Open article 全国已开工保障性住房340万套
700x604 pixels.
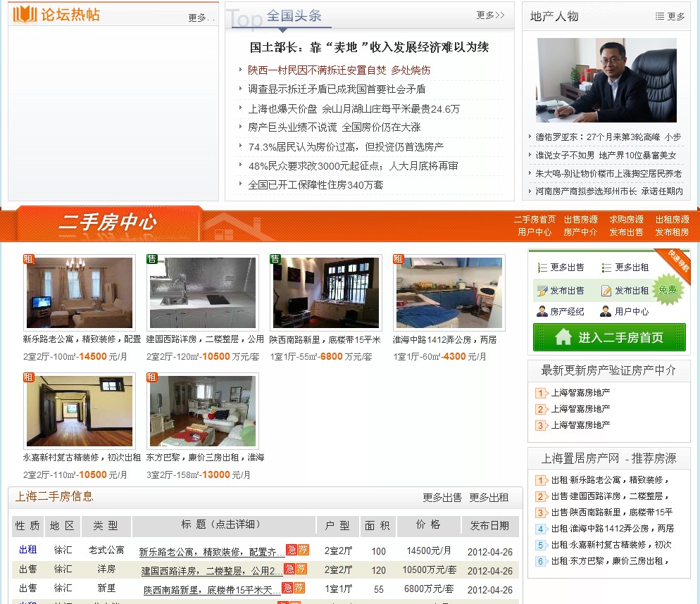(x=315, y=185)
